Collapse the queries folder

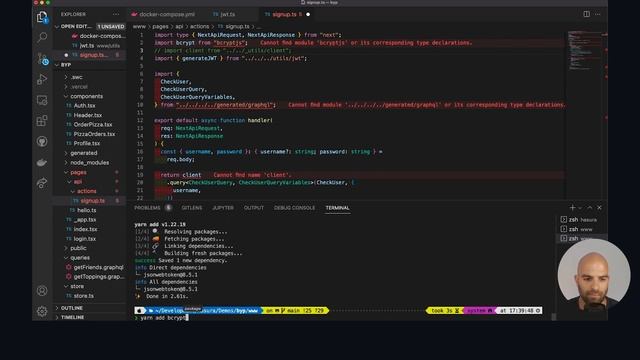pos(89,258)
